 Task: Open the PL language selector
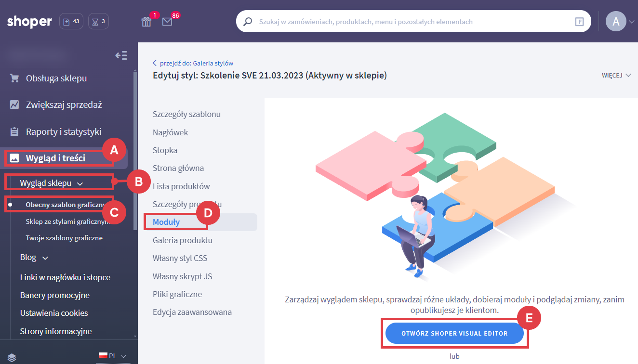pyautogui.click(x=112, y=356)
